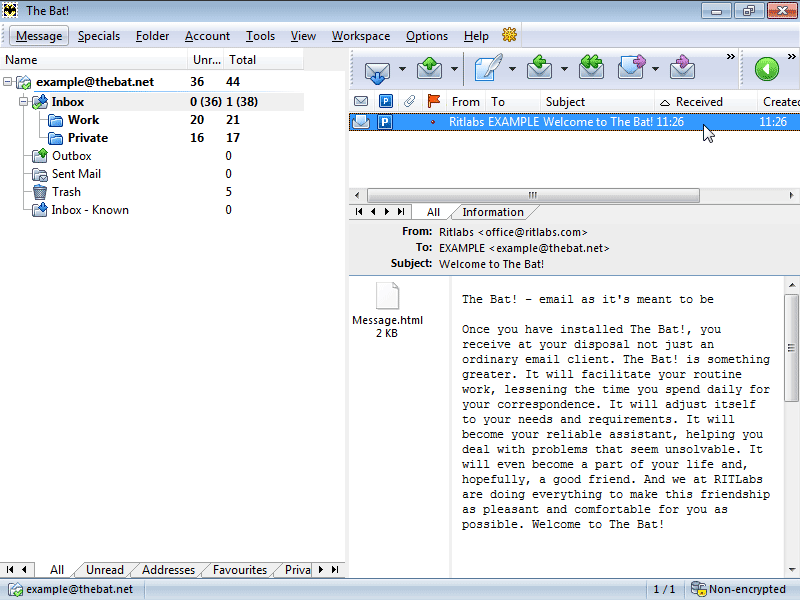800x600 pixels.
Task: Click the Get New Mail toolbar icon
Action: [x=377, y=70]
